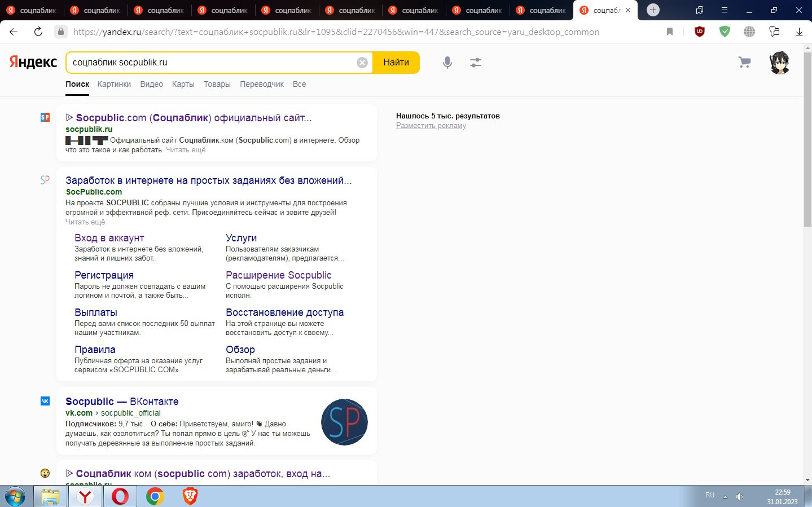Close the active соцпаблик tab
812x507 pixels.
628,10
